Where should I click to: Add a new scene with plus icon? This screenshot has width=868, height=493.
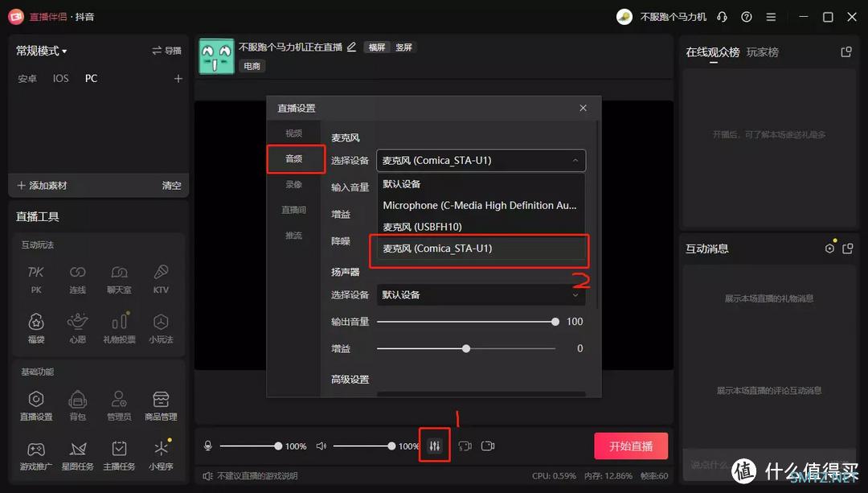[x=178, y=79]
